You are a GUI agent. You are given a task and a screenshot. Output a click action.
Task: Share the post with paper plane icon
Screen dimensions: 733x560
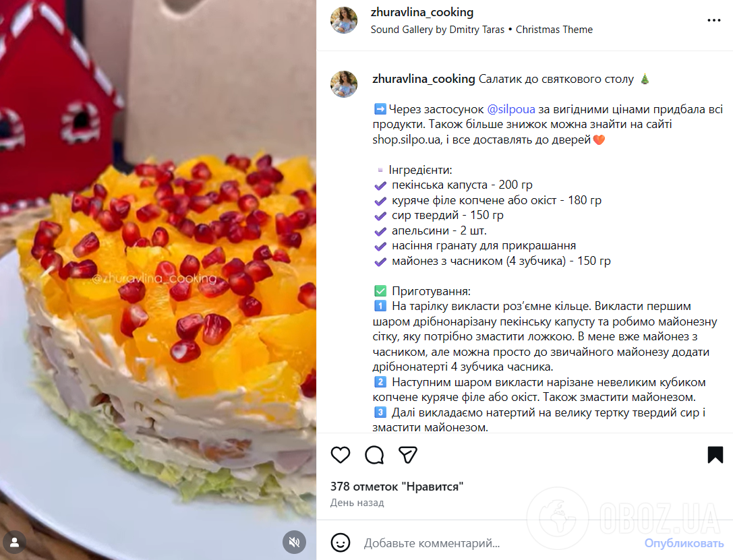(x=408, y=454)
